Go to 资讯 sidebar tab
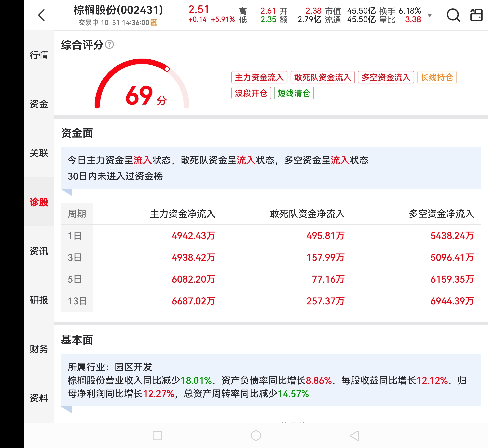The image size is (488, 448). coord(39,251)
